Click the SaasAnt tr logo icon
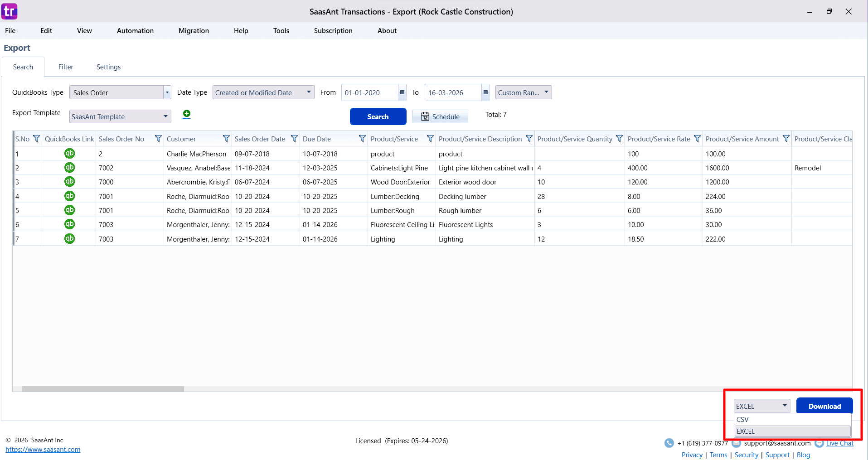 [x=9, y=11]
